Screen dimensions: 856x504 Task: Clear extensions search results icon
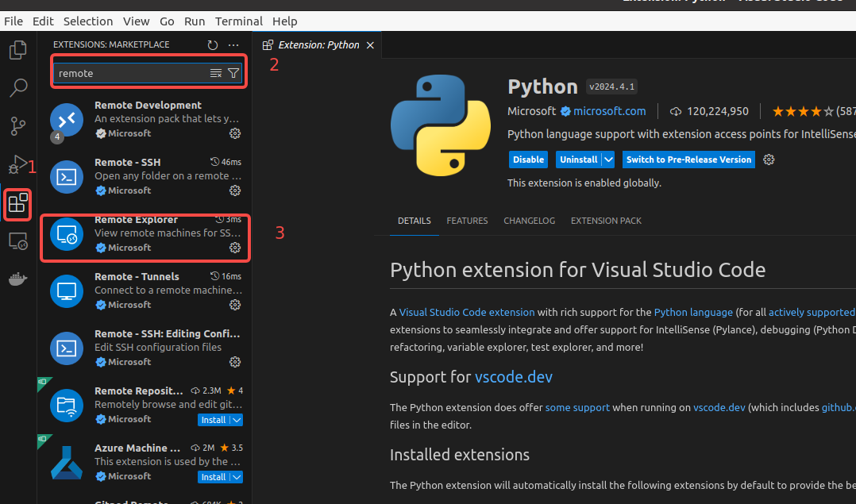pos(216,73)
